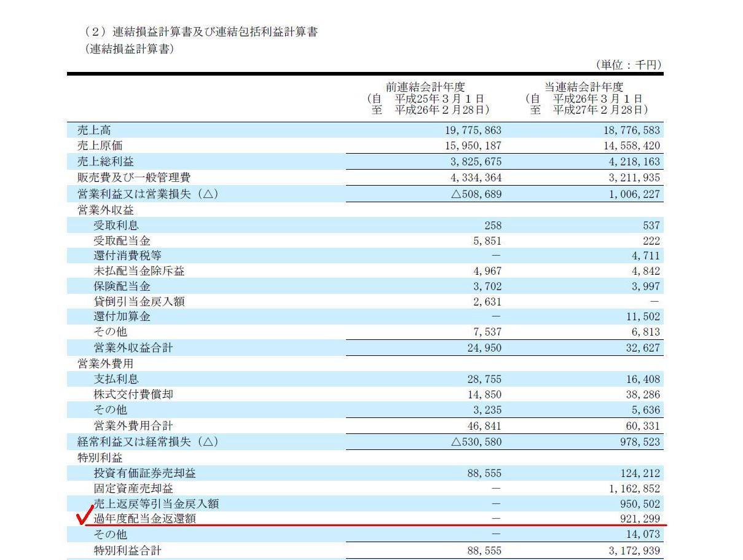Click value 15,950,187
This screenshot has width=743, height=560.
(472, 146)
